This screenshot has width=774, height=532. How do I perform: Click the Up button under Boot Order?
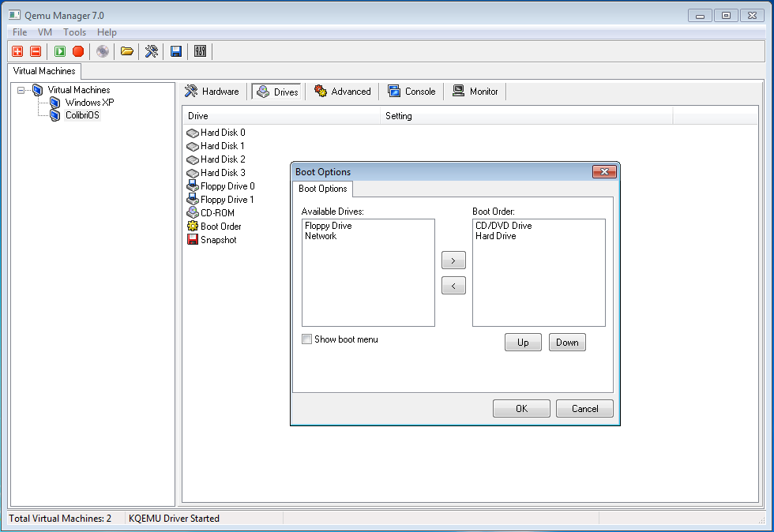(x=523, y=343)
